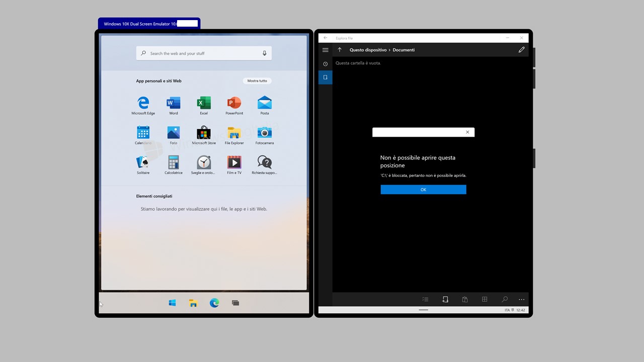Confirm the error dialog with OK
The width and height of the screenshot is (644, 362).
pyautogui.click(x=424, y=190)
